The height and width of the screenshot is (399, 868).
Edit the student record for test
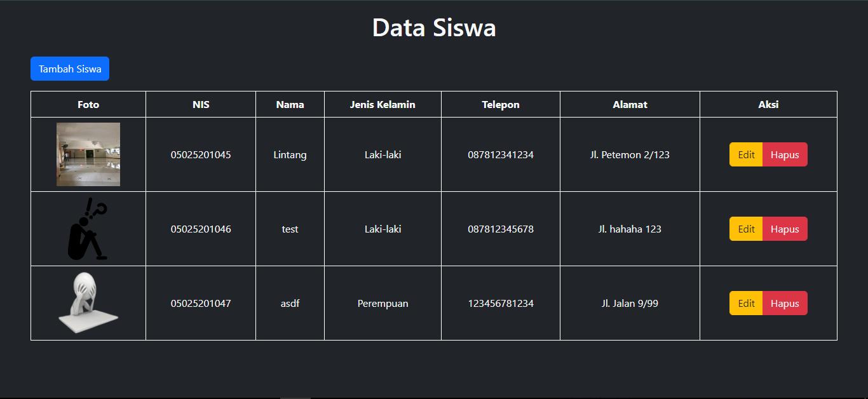coord(745,229)
